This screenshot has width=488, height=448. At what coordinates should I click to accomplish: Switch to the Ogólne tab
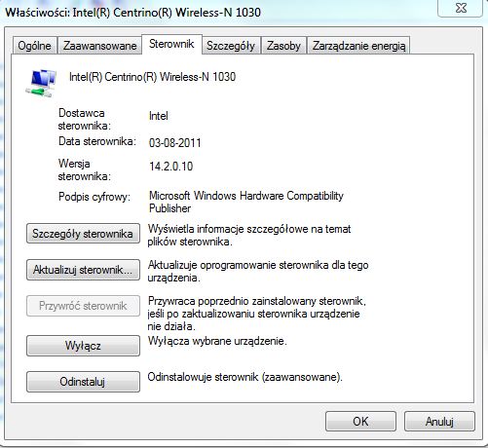point(34,46)
